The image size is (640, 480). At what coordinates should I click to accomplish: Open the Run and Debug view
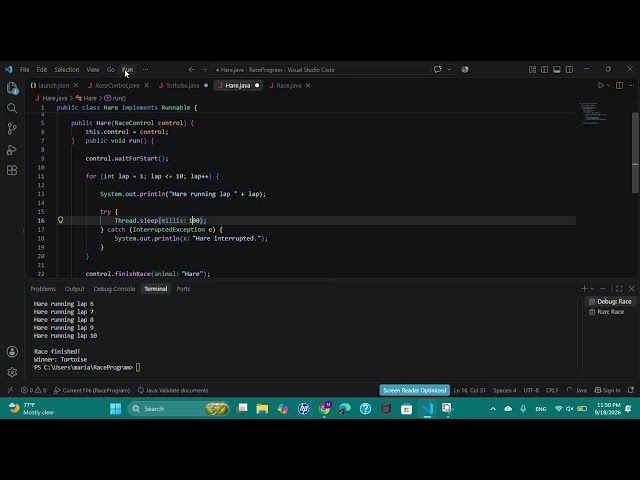click(12, 150)
